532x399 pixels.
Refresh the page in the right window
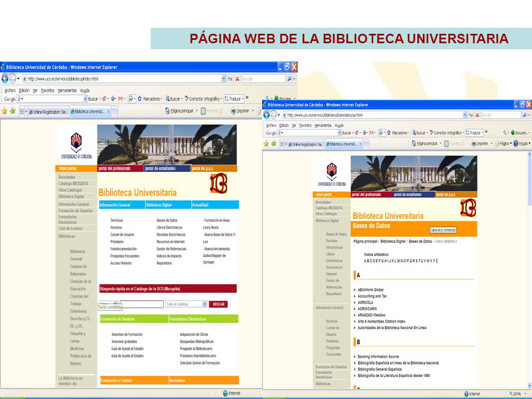tap(470, 115)
